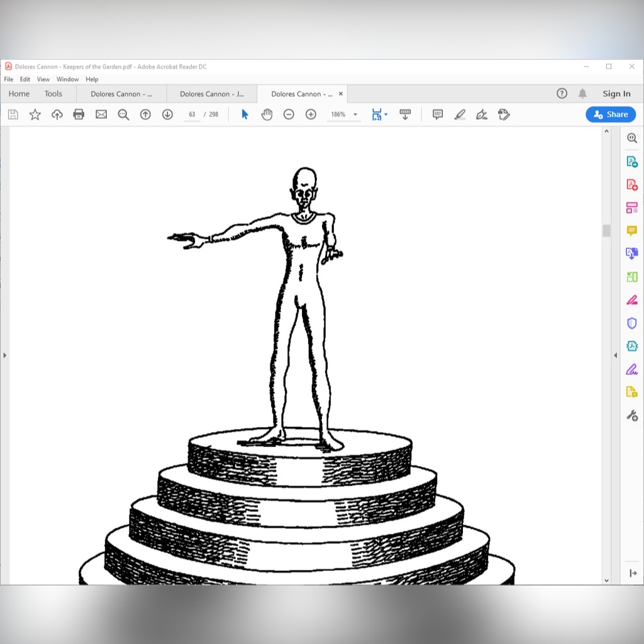The width and height of the screenshot is (644, 644).
Task: Open Combine Files tool in right pane
Action: click(x=632, y=253)
